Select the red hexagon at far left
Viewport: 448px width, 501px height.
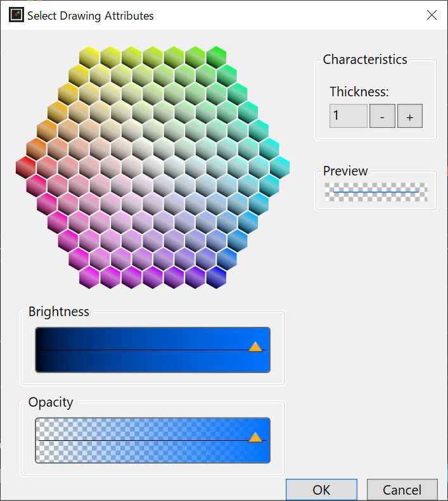pos(26,167)
